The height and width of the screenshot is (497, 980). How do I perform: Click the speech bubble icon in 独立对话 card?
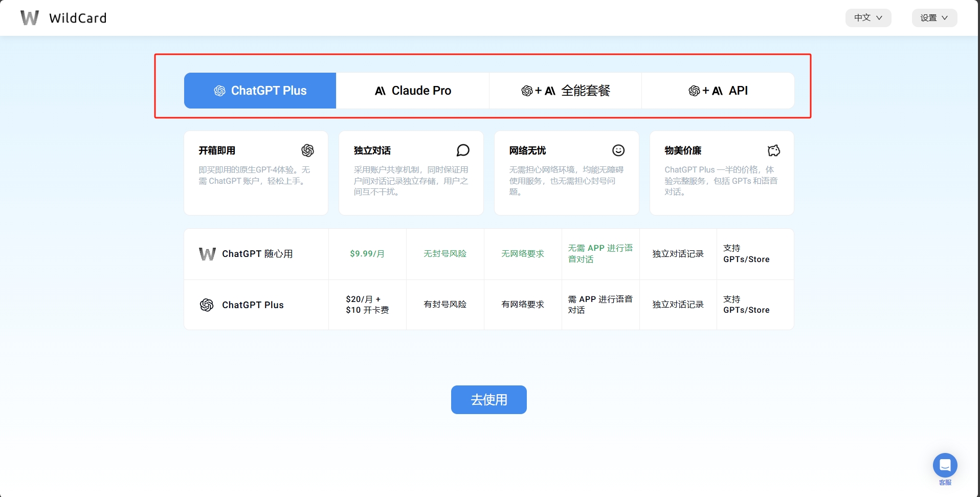coord(463,150)
